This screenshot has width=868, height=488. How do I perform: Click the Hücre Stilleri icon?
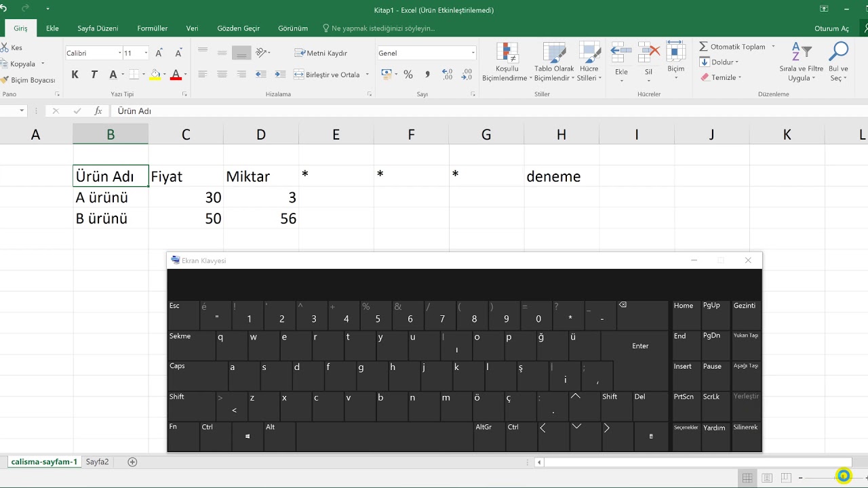coord(589,61)
